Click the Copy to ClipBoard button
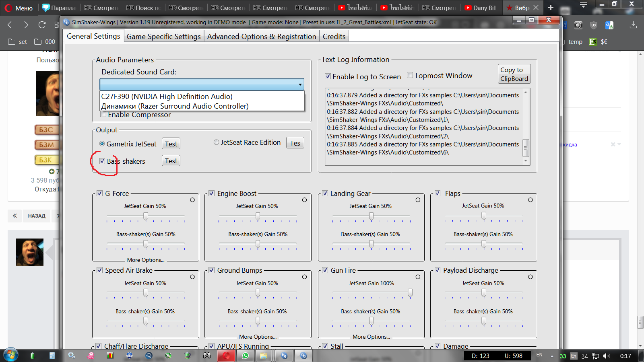 514,74
